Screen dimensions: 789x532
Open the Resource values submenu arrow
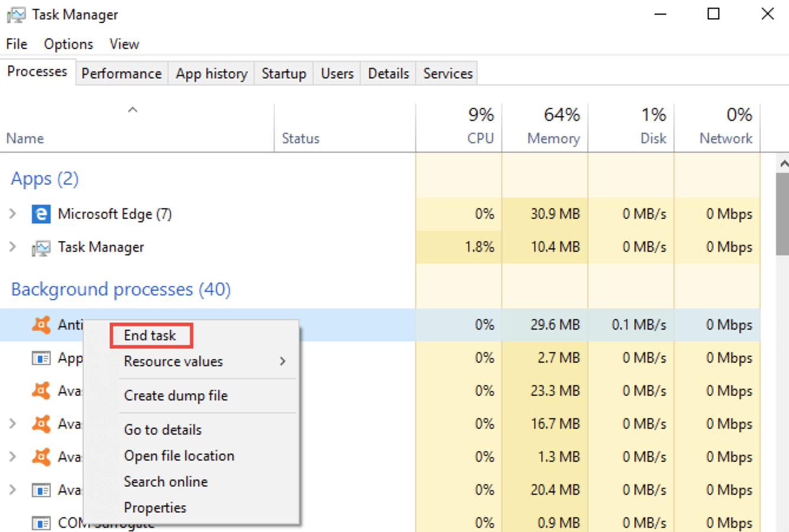point(282,361)
